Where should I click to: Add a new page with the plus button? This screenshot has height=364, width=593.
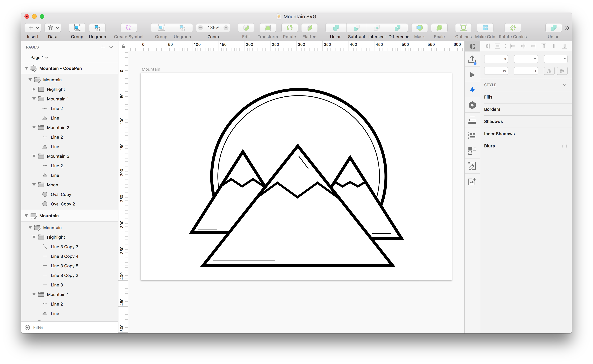point(103,47)
